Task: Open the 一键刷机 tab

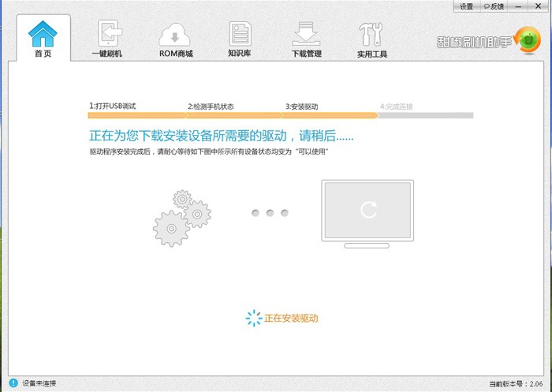Action: click(x=107, y=39)
